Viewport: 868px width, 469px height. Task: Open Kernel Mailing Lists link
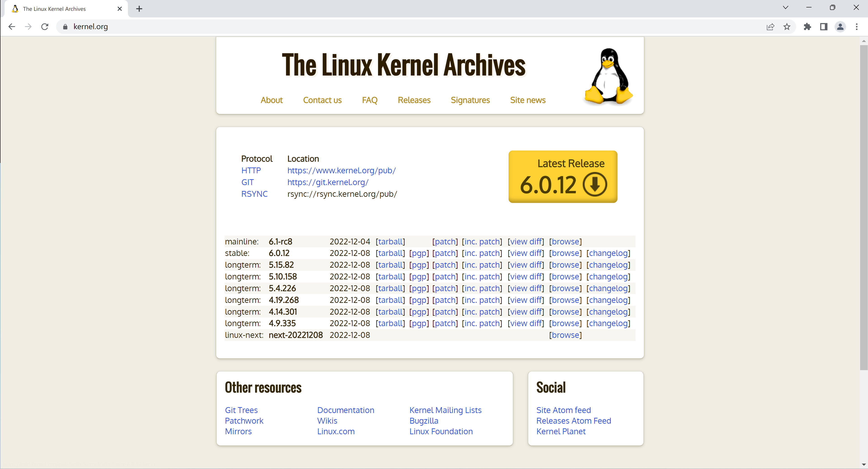pos(445,410)
